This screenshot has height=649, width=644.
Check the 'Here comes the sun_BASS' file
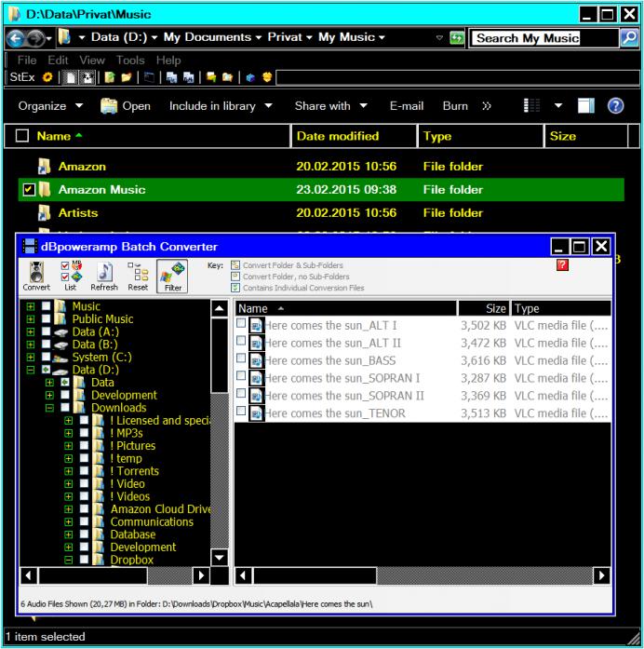click(242, 361)
